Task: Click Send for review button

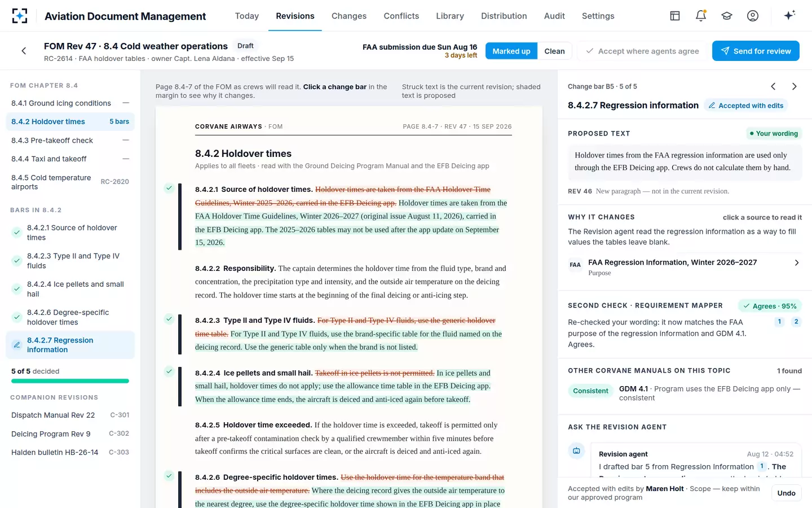Action: 756,51
